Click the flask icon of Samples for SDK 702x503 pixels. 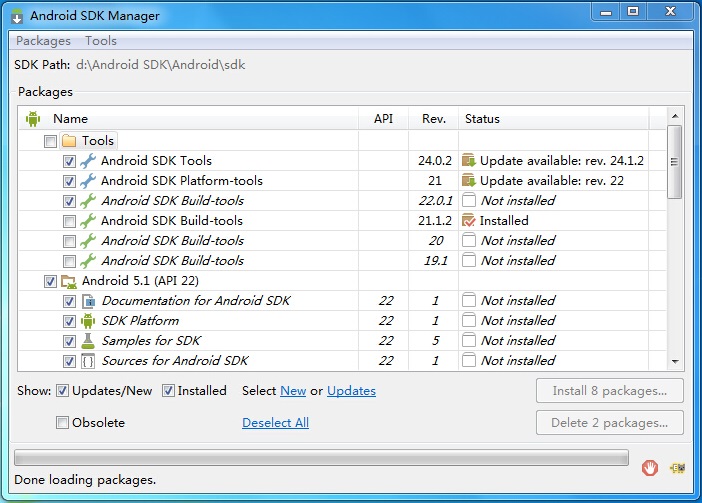tap(88, 341)
